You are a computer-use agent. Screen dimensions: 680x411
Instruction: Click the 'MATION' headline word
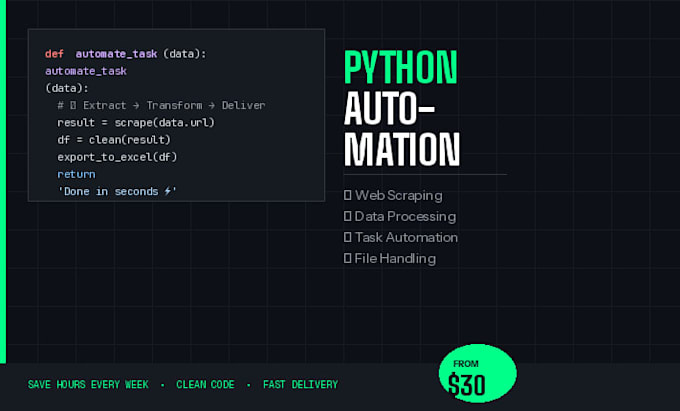click(402, 150)
